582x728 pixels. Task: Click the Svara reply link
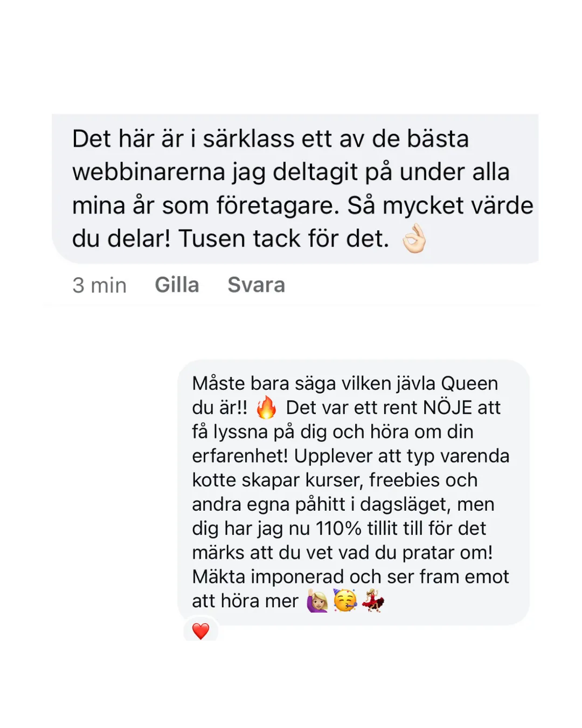point(256,285)
